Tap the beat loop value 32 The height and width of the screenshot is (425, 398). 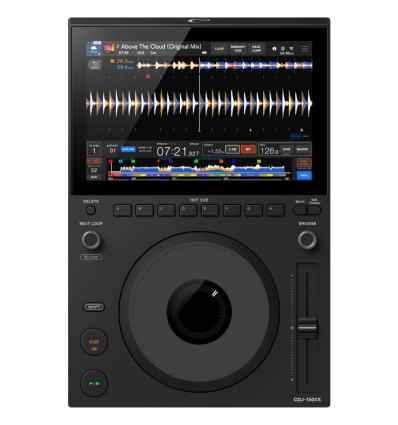[x=94, y=170]
